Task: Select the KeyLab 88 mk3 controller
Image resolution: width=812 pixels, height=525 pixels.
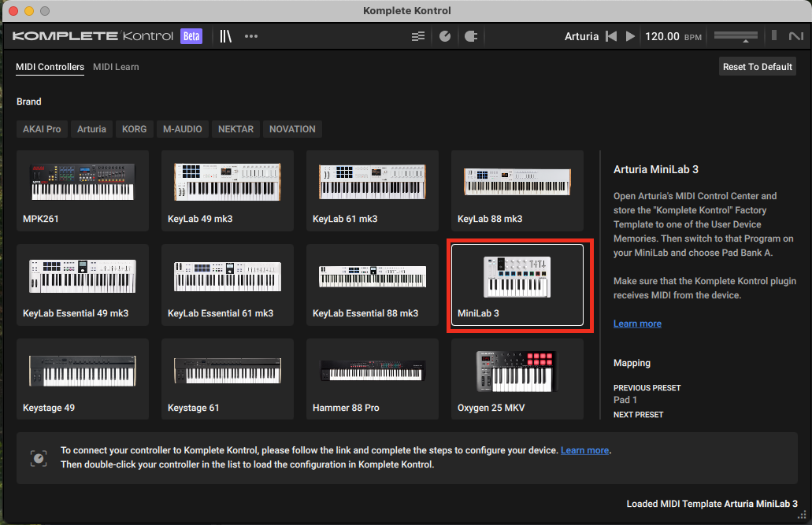Action: tap(517, 190)
